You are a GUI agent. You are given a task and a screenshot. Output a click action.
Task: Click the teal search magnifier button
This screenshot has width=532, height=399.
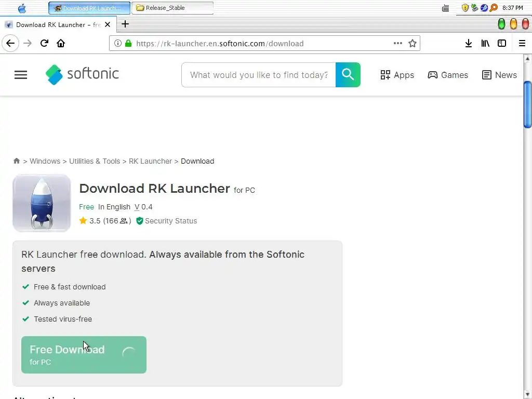[348, 75]
